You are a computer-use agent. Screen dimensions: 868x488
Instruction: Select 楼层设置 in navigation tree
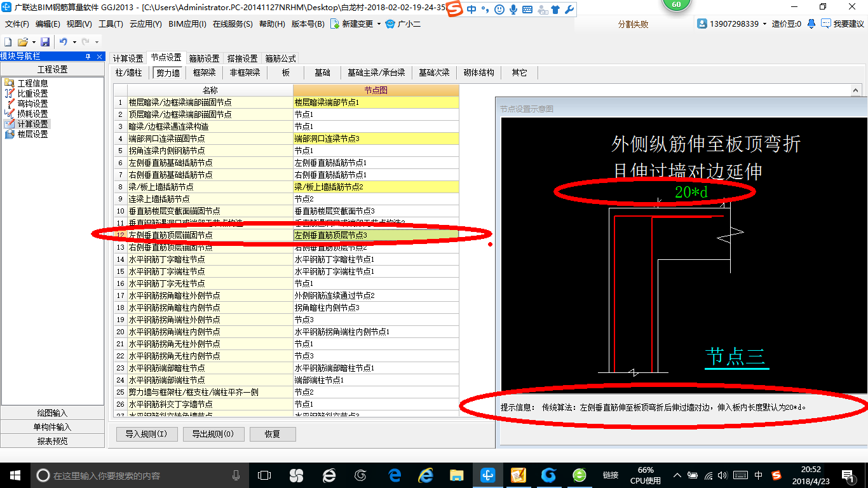tap(32, 134)
